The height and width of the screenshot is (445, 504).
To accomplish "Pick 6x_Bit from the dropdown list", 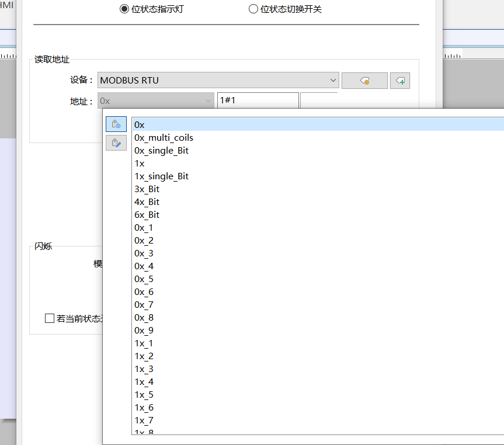I will click(x=147, y=215).
